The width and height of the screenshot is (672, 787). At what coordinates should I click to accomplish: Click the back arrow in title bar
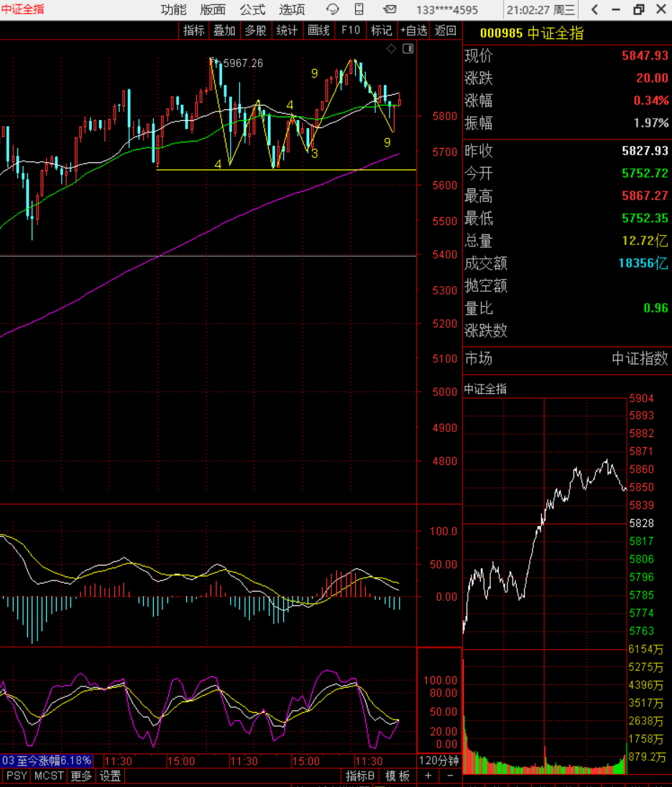(594, 9)
